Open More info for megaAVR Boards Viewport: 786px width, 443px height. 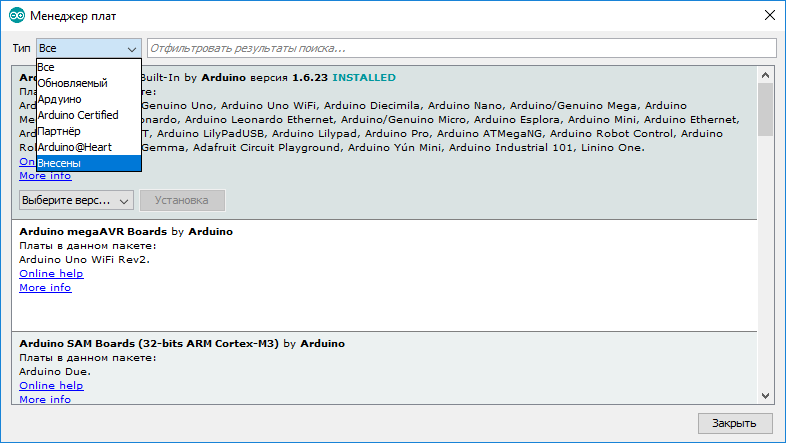45,288
